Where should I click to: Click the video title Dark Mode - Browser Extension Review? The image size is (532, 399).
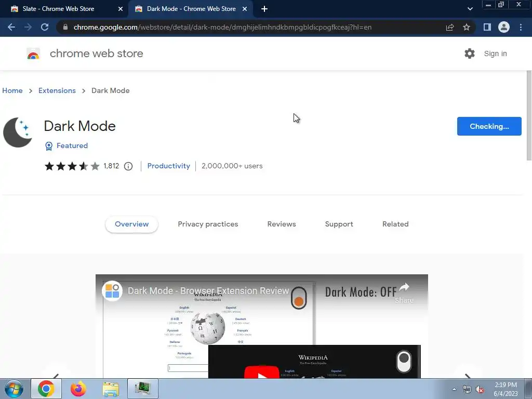[208, 291]
